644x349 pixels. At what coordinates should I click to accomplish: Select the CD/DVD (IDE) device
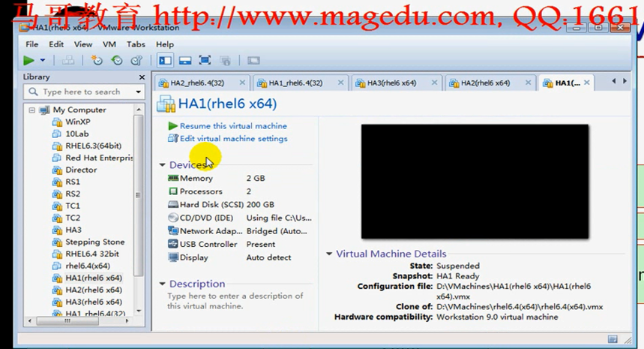240,218
